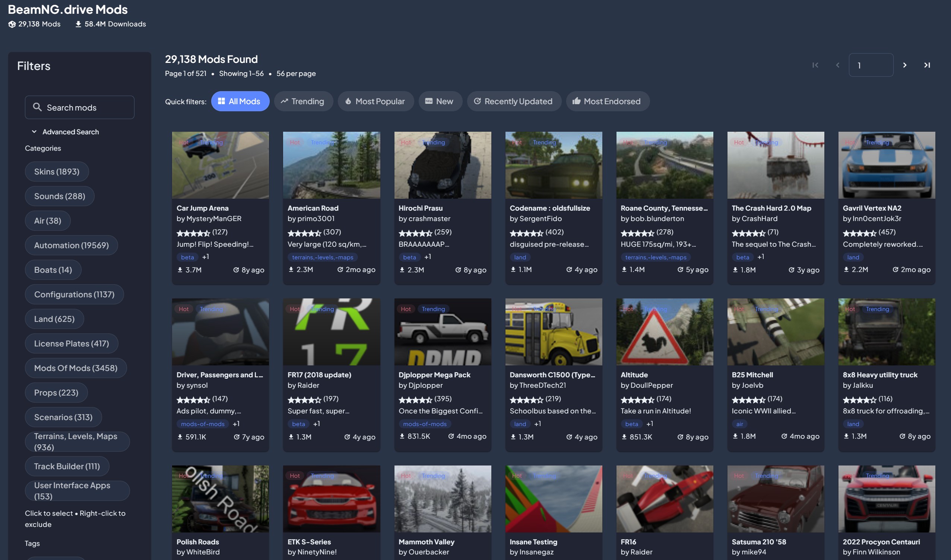This screenshot has height=560, width=951.
Task: Expand the +1 tags on Car Jump Arena
Action: (206, 257)
